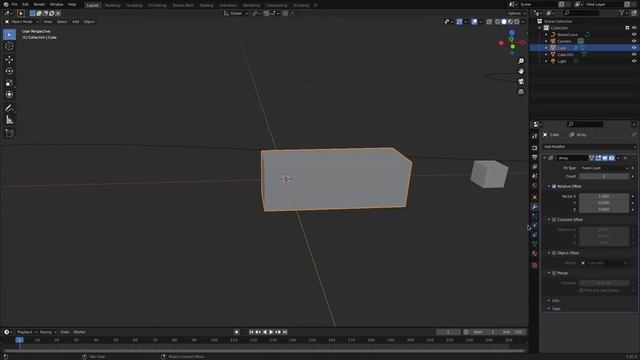Viewport: 640px width, 360px height.
Task: Open the viewport Select menu
Action: pyautogui.click(x=62, y=22)
